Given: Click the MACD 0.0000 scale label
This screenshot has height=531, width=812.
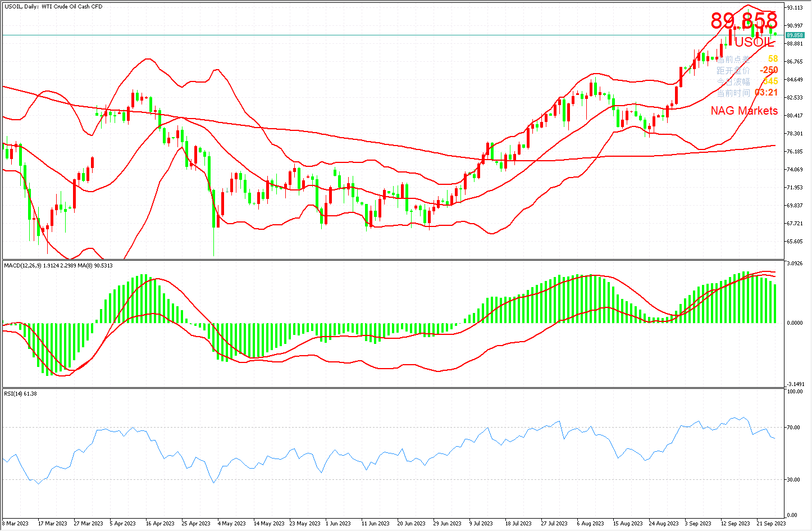Looking at the screenshot, I should pyautogui.click(x=795, y=323).
